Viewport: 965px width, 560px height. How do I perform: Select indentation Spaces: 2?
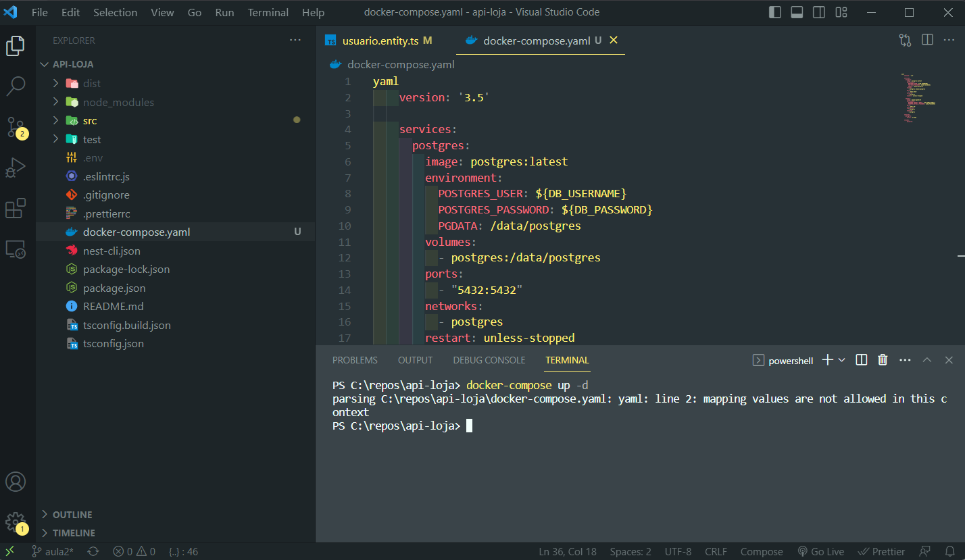click(630, 551)
